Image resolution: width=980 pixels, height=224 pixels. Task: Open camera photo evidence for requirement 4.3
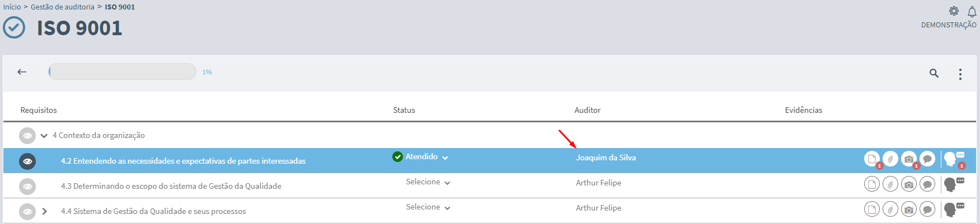click(x=909, y=184)
